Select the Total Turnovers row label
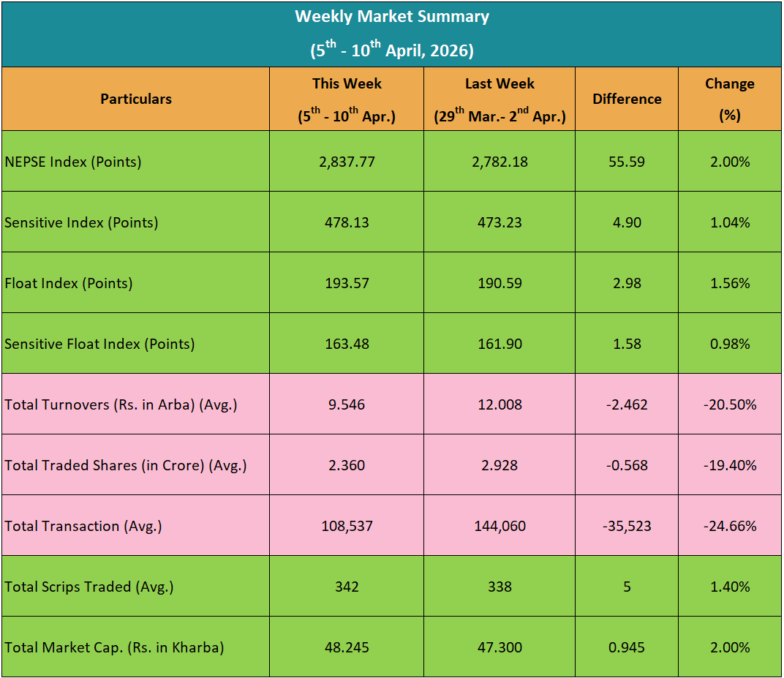Screen dimensions: 784x678 pos(121,404)
